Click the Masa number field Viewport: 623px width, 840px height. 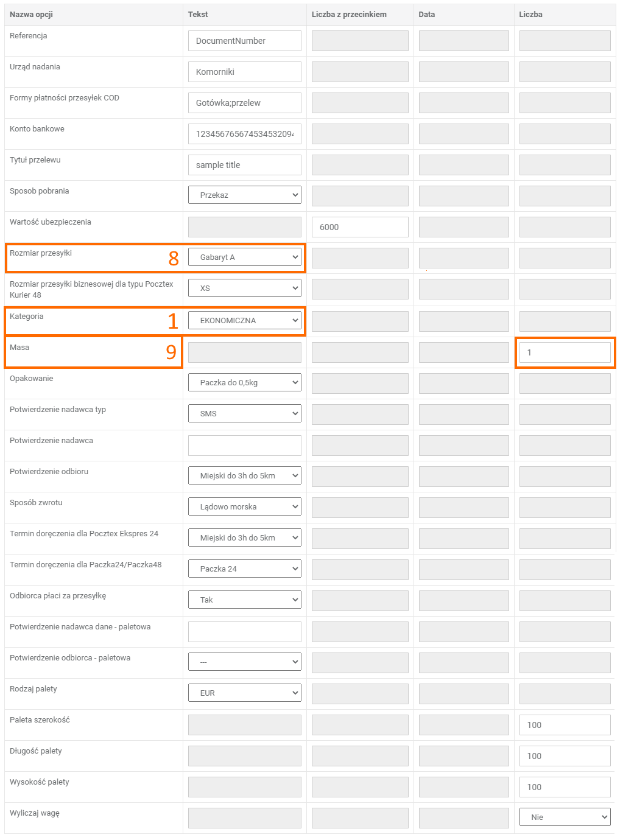[x=565, y=352]
